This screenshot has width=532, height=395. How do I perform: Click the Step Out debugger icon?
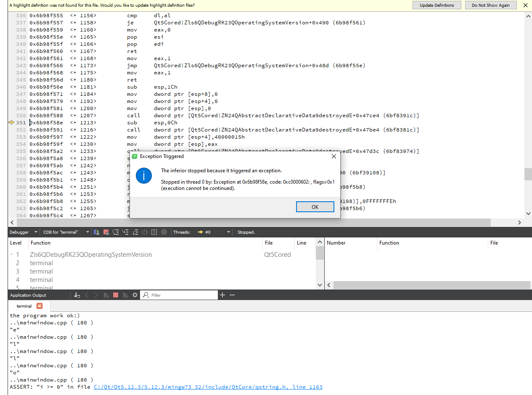pos(135,232)
